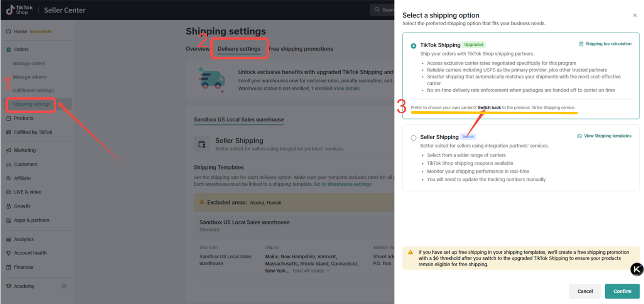Click the TikTok Shop logo icon

11,10
